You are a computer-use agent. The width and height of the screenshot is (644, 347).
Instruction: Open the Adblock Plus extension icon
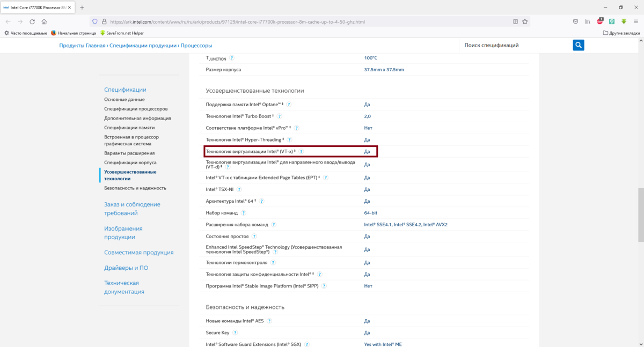point(600,21)
